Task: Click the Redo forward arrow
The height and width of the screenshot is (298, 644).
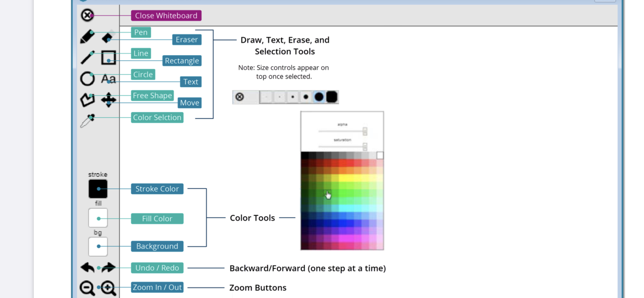Action: pos(108,267)
